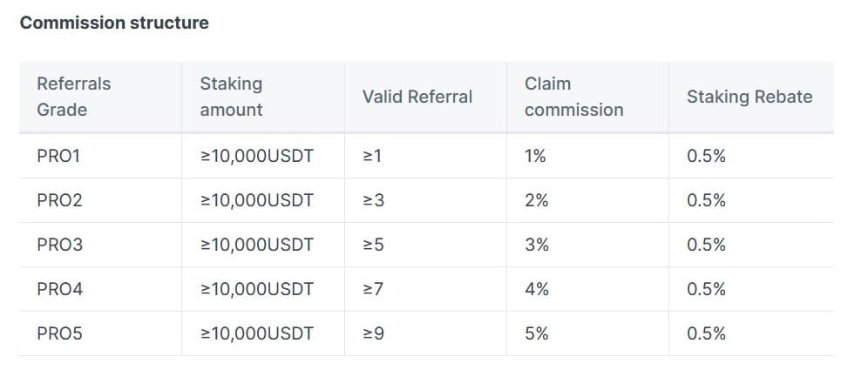The image size is (868, 370).
Task: Click the ≥3 valid referral cell
Action: point(373,201)
